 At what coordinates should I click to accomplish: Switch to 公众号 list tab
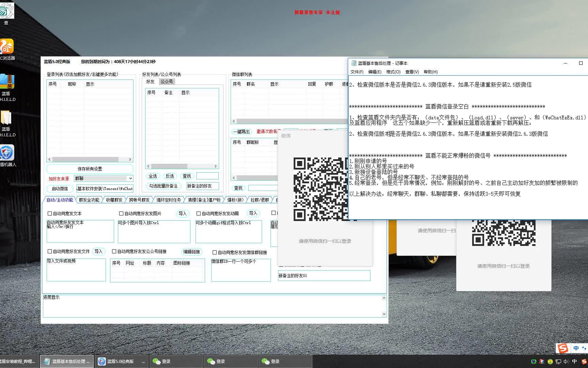click(x=167, y=82)
